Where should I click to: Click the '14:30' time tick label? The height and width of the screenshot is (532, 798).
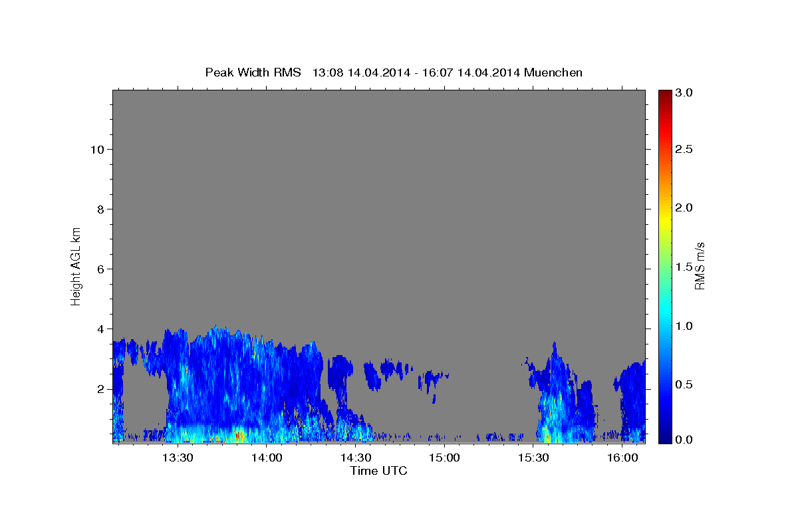355,458
